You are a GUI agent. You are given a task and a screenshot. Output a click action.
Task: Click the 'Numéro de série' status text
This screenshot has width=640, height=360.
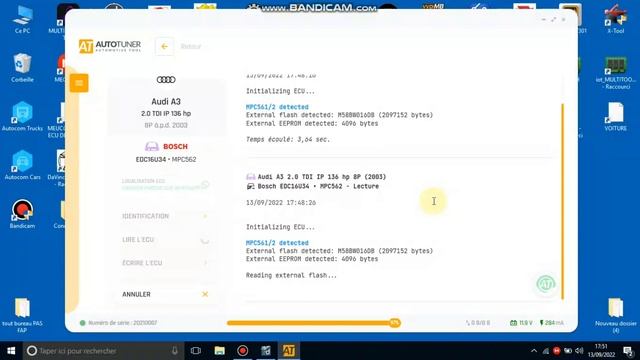[122, 323]
